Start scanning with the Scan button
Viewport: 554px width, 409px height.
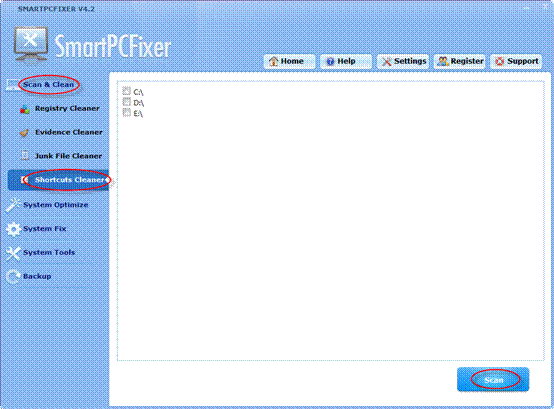point(493,379)
